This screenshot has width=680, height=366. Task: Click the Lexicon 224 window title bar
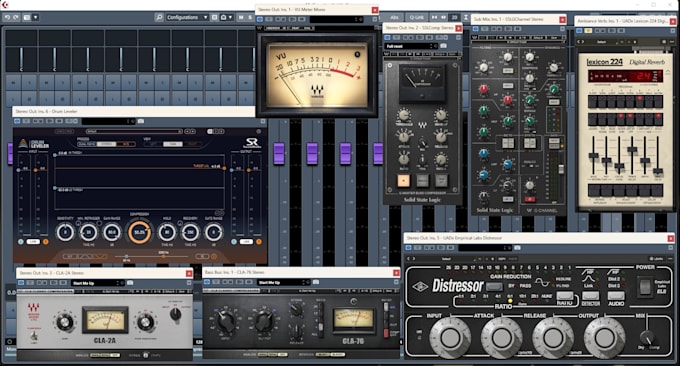[625, 21]
